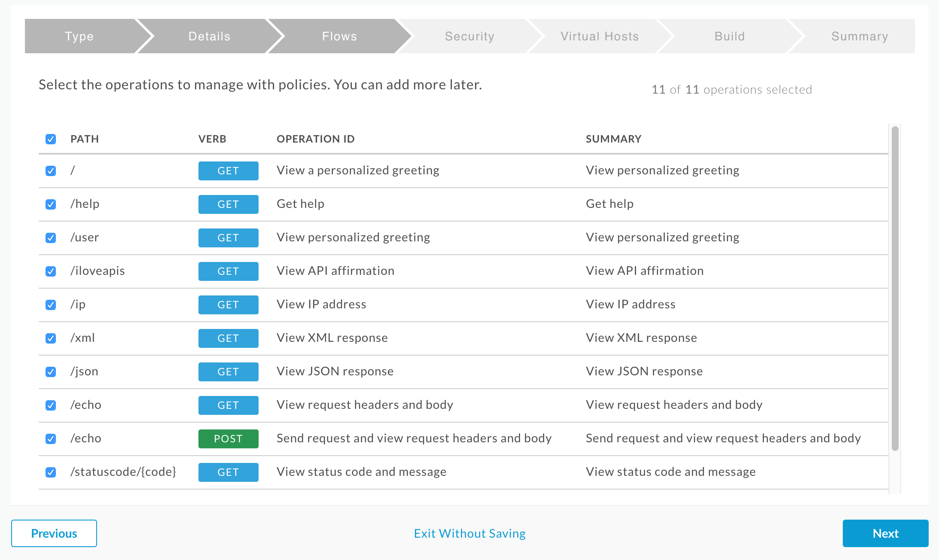Toggle the select-all operations checkbox
939x560 pixels.
tap(52, 138)
